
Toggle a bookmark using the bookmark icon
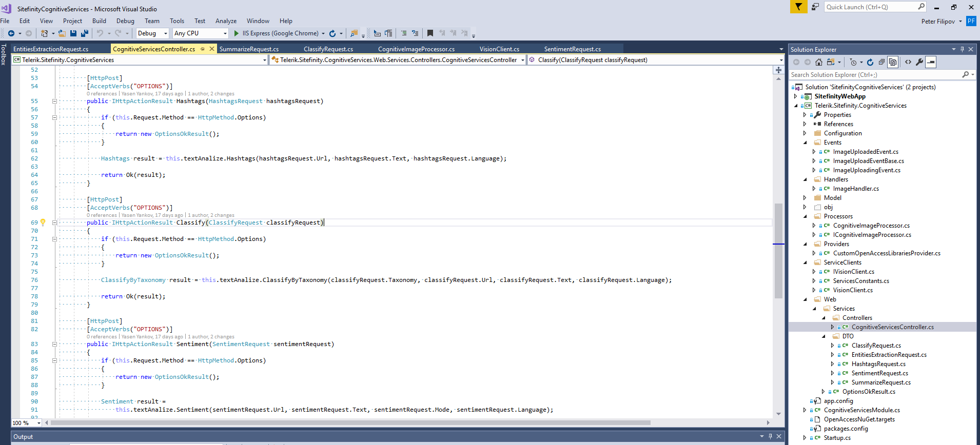pos(430,33)
